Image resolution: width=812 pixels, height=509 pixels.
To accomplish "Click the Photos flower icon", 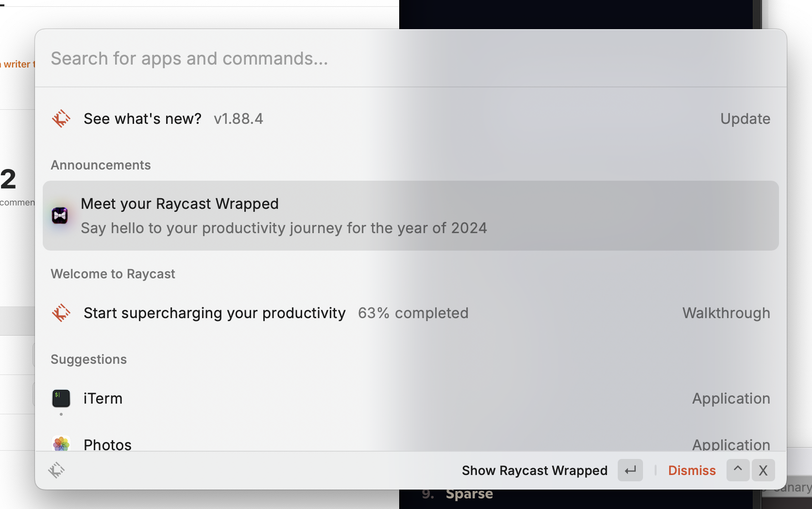I will point(61,443).
